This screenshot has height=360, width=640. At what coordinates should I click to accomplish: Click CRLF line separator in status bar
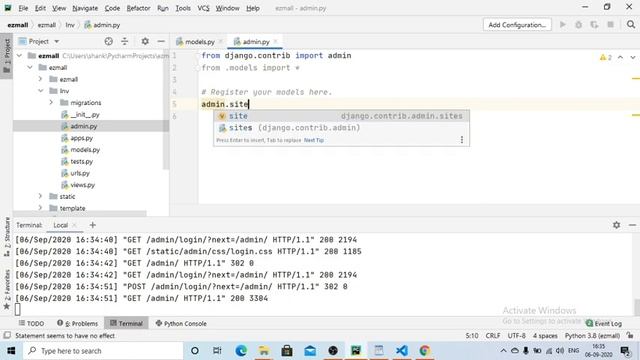pyautogui.click(x=493, y=336)
